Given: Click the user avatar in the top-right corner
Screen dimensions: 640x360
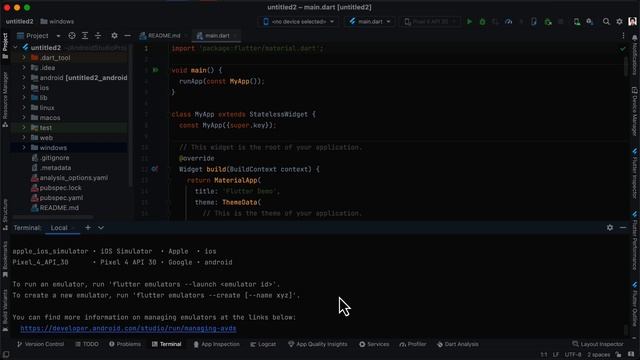Looking at the screenshot, I should pyautogui.click(x=632, y=21).
